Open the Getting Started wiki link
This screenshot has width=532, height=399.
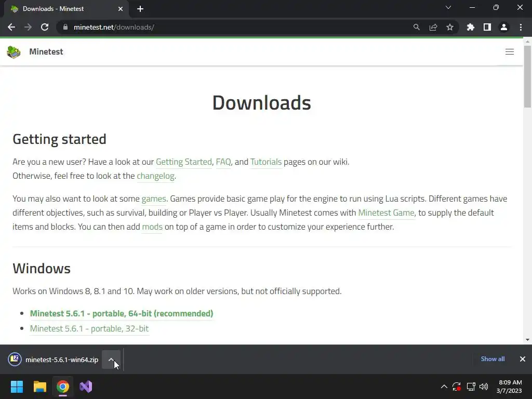(x=183, y=162)
